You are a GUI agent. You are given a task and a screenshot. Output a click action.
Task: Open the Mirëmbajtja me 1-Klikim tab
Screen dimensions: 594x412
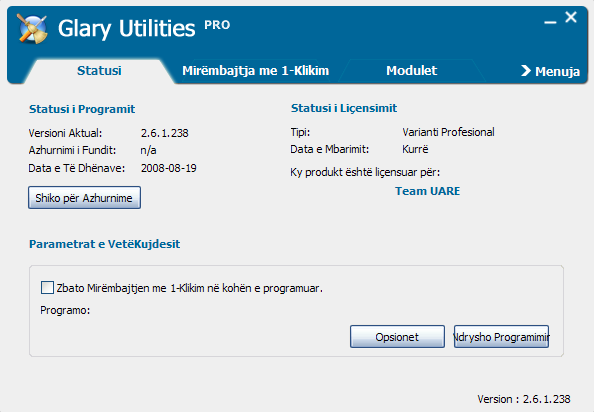[x=255, y=70]
